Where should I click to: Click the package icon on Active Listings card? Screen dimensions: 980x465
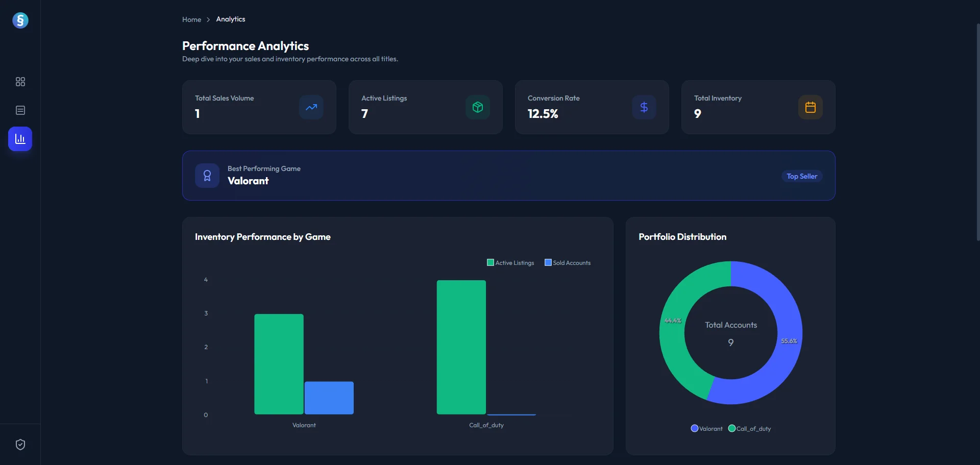(x=477, y=107)
